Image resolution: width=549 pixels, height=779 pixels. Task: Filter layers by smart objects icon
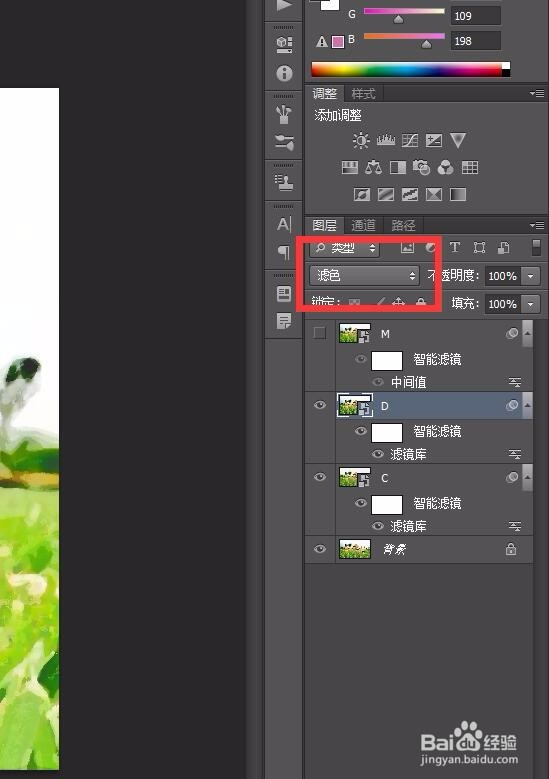tap(504, 247)
